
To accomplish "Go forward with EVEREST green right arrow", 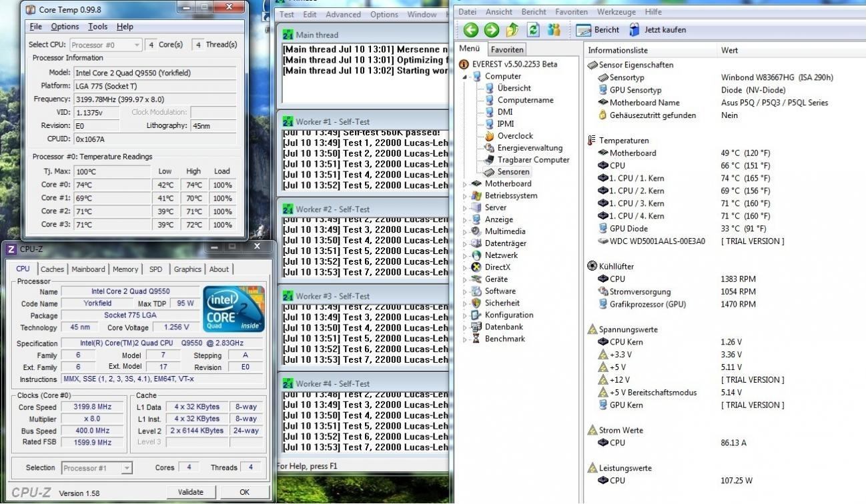I will pos(492,29).
